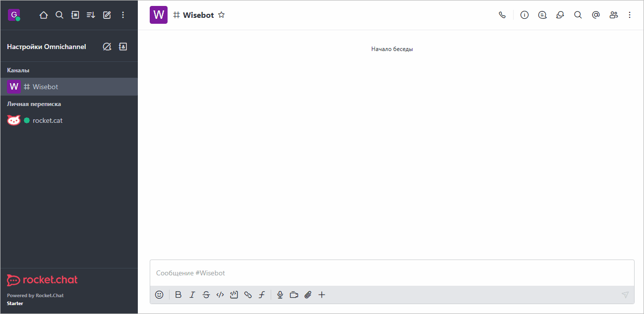This screenshot has width=644, height=314.
Task: Search messages in Wisebot room
Action: (578, 15)
